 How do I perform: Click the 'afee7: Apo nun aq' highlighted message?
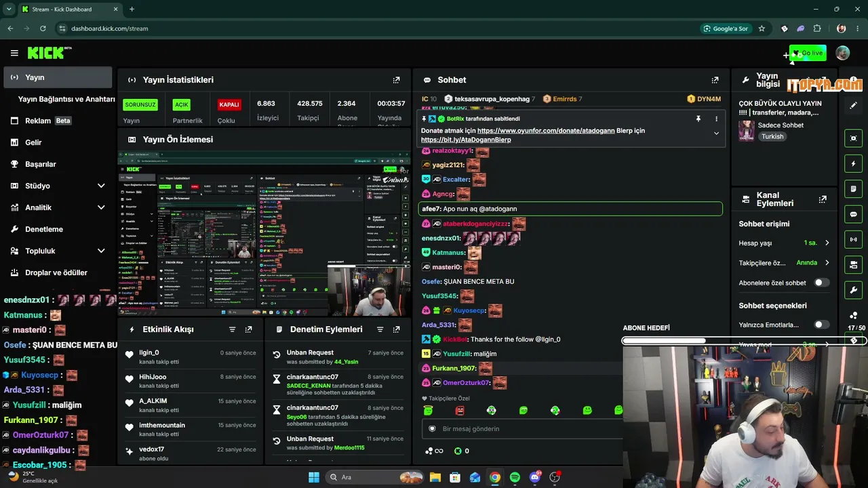(x=570, y=209)
